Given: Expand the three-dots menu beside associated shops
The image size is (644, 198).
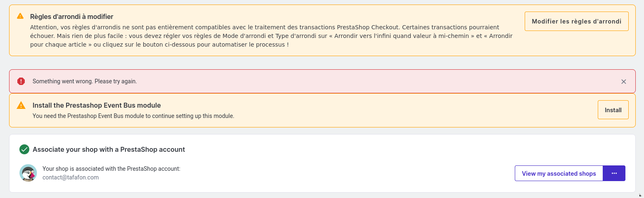Looking at the screenshot, I should (x=614, y=173).
